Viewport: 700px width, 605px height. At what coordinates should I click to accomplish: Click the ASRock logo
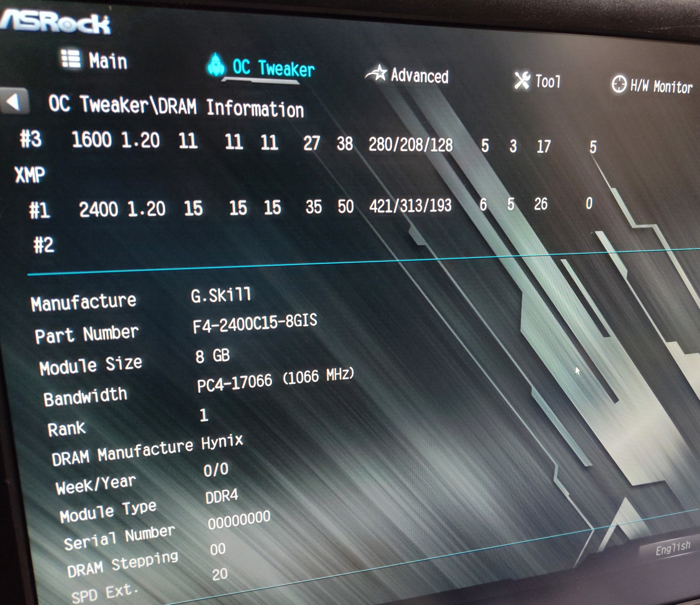point(56,22)
